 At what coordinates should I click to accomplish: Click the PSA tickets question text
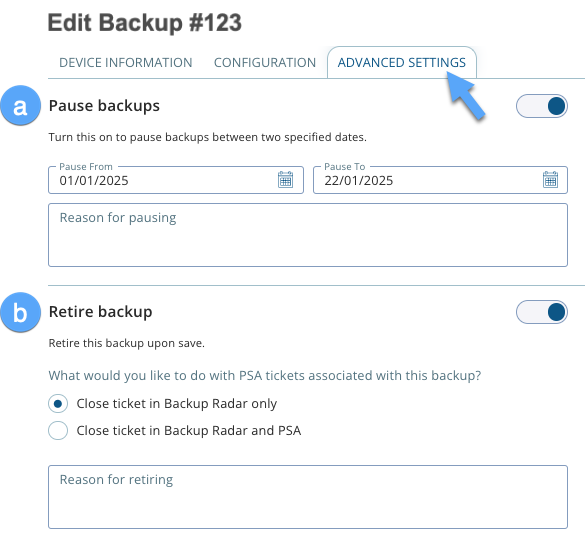pyautogui.click(x=265, y=375)
